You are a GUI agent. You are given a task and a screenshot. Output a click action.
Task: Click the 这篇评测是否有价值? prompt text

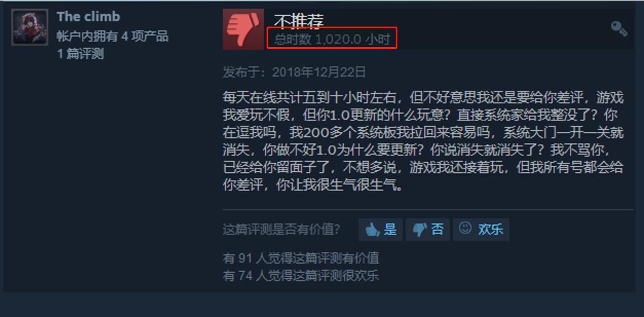282,229
